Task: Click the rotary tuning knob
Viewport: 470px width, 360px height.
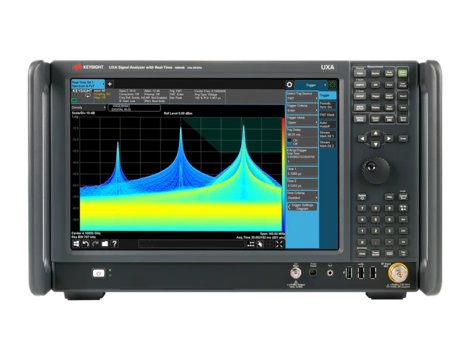Action: click(376, 171)
